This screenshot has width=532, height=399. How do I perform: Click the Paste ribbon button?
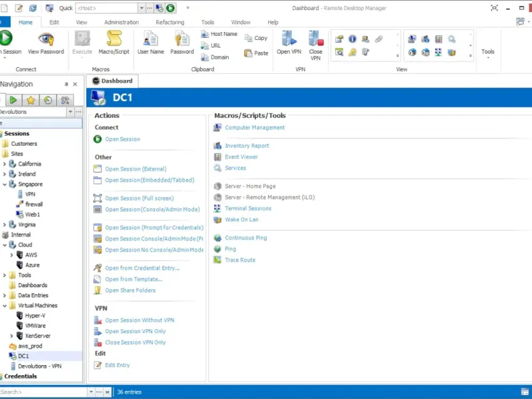click(256, 53)
